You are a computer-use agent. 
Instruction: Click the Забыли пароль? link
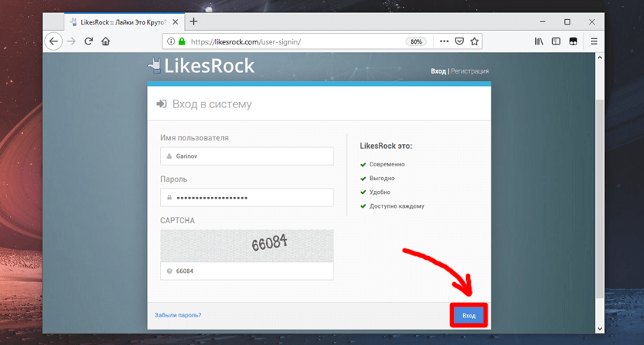[178, 315]
